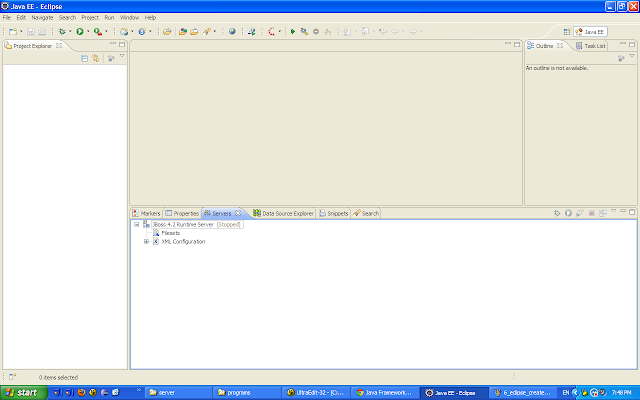Click the Open Task icon with green square
This screenshot has height=400, width=640.
[183, 31]
